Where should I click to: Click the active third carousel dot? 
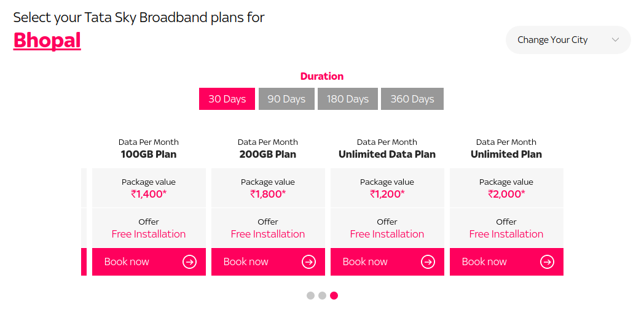click(334, 295)
